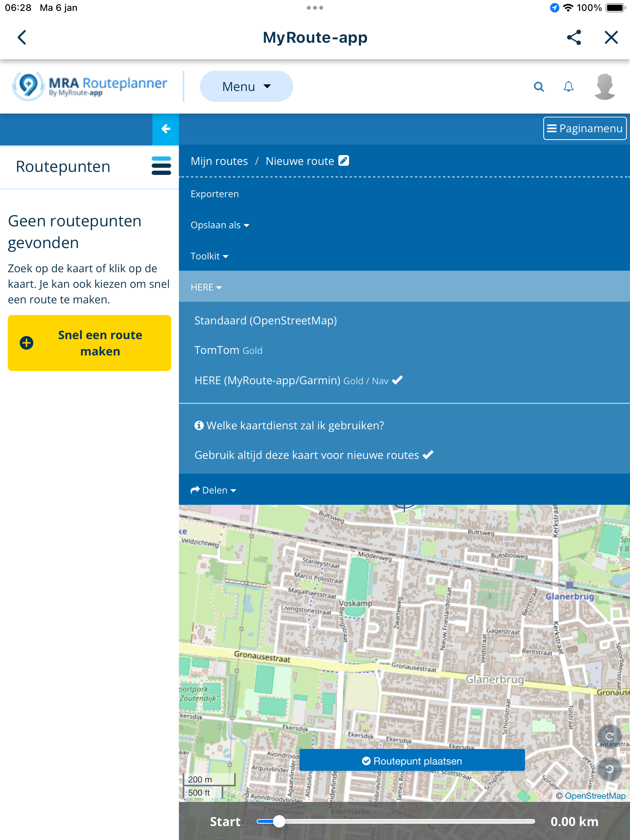Select HERE (MyRoute-app/Garmin) map option
The image size is (630, 840).
298,380
